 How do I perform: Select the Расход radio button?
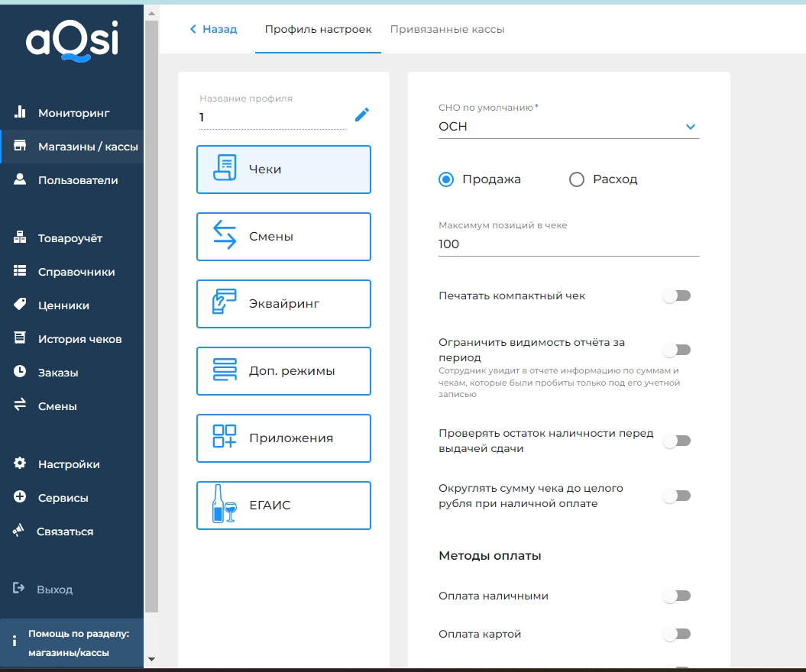[x=577, y=179]
